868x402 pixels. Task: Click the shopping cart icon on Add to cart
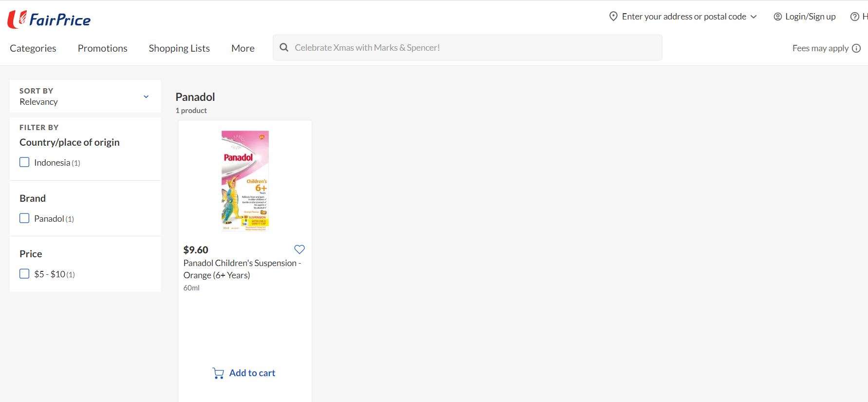click(x=218, y=373)
